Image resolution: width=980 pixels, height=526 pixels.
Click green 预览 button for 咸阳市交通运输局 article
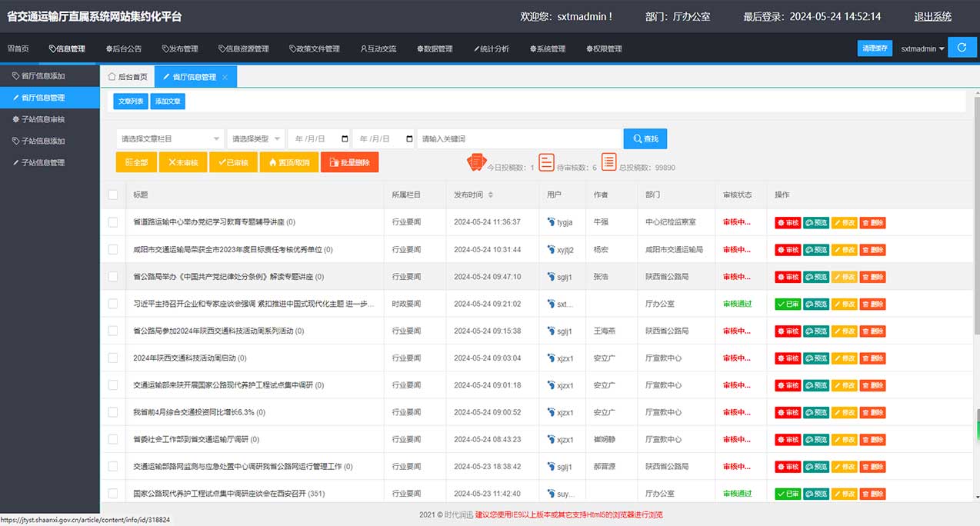click(x=816, y=250)
